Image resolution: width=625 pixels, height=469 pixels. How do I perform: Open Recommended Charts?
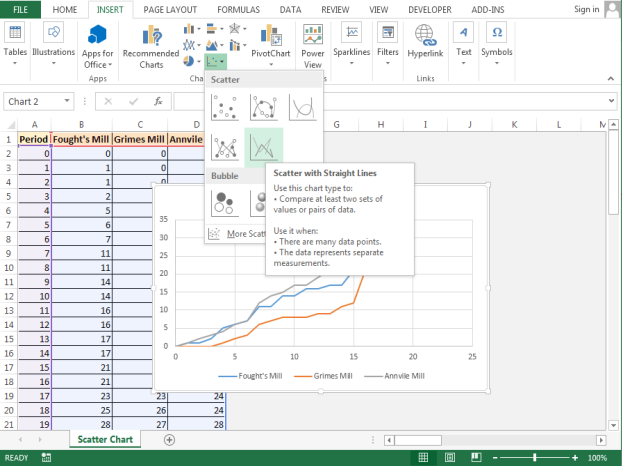151,46
